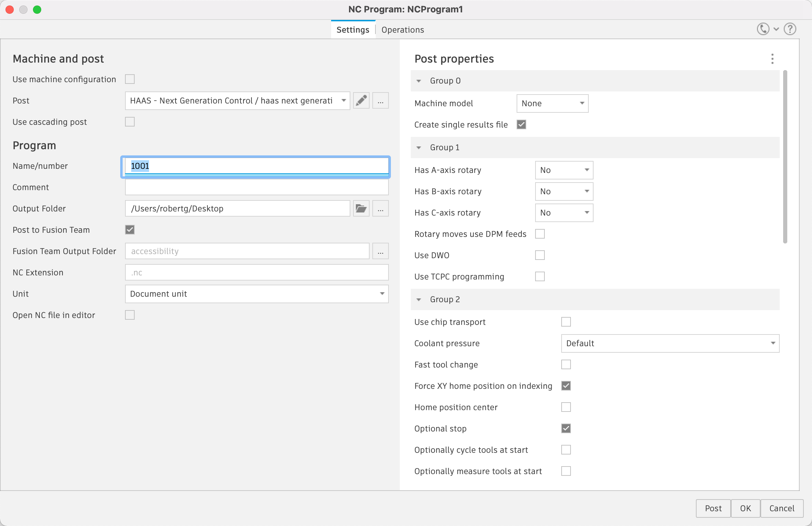Open Has B-axis rotary dropdown
The width and height of the screenshot is (812, 526).
click(x=564, y=191)
